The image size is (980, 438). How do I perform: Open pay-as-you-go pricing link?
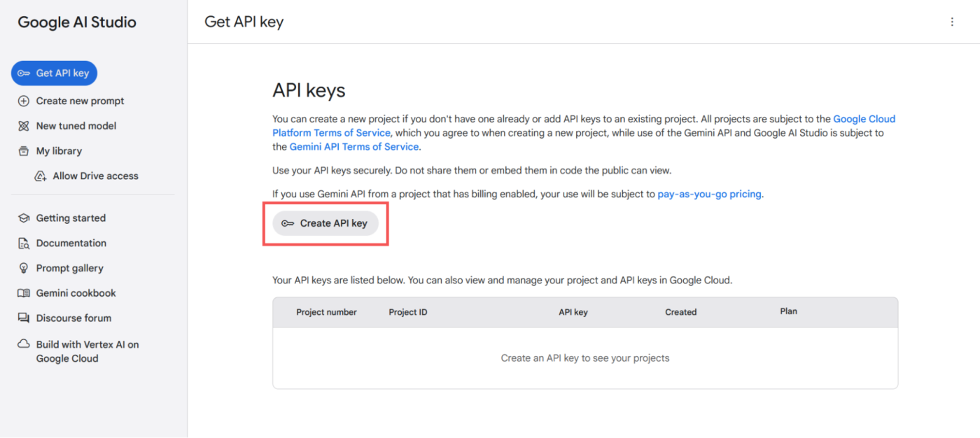point(709,195)
